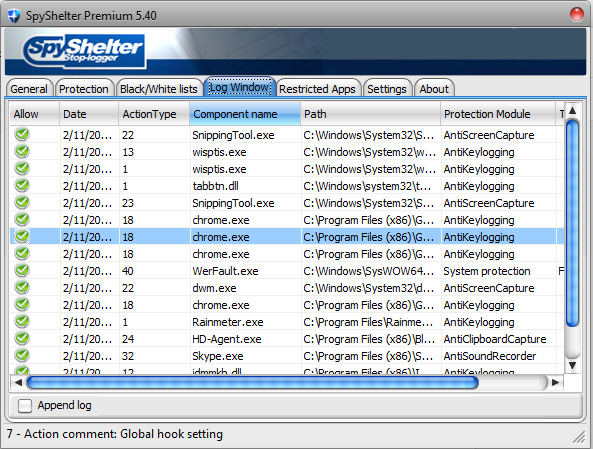Select the Log Window tab
The width and height of the screenshot is (593, 449).
tap(240, 87)
